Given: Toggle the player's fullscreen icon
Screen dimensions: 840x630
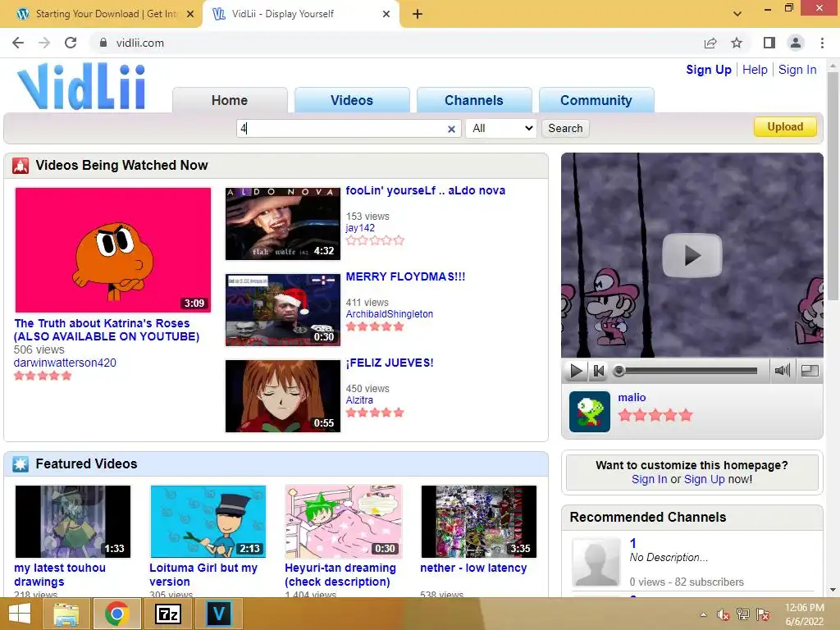Looking at the screenshot, I should pos(810,370).
